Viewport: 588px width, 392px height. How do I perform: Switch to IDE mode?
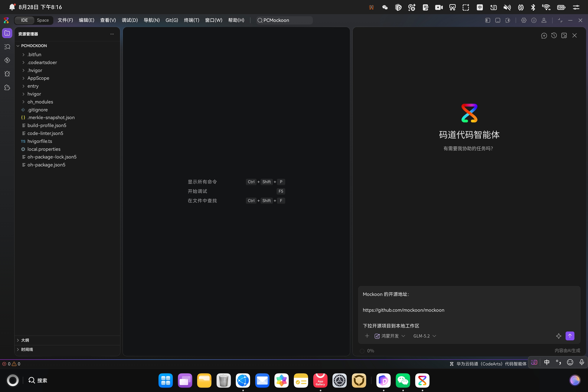(24, 20)
